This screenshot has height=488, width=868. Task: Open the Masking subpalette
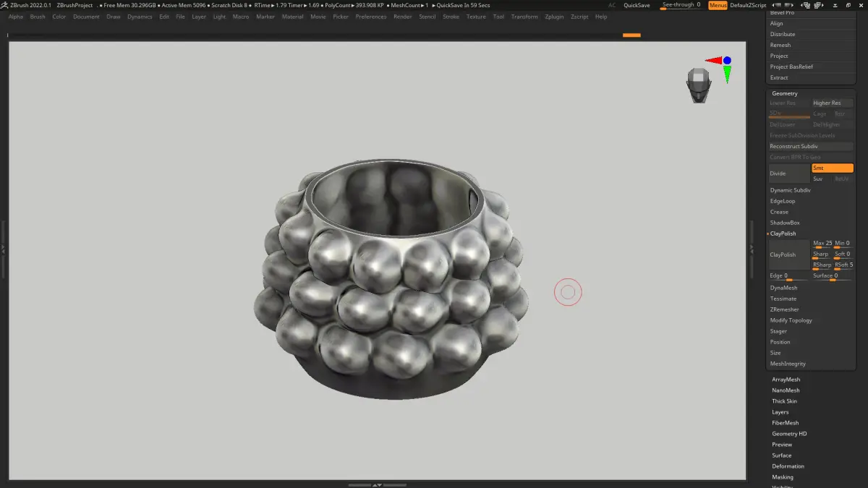(x=783, y=477)
